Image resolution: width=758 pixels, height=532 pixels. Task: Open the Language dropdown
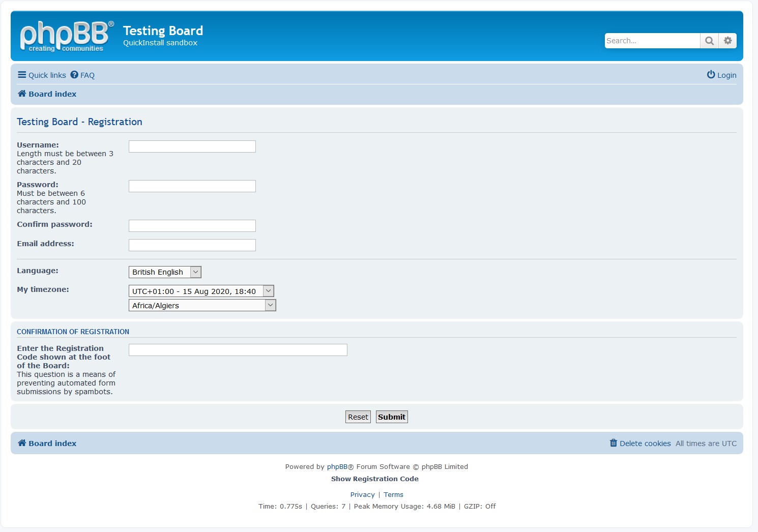pos(165,272)
